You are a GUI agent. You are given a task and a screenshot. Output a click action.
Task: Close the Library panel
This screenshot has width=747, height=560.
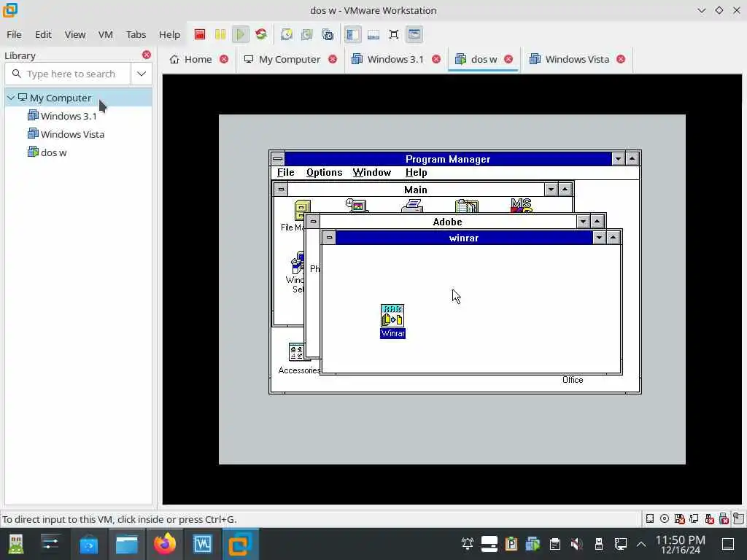click(146, 55)
